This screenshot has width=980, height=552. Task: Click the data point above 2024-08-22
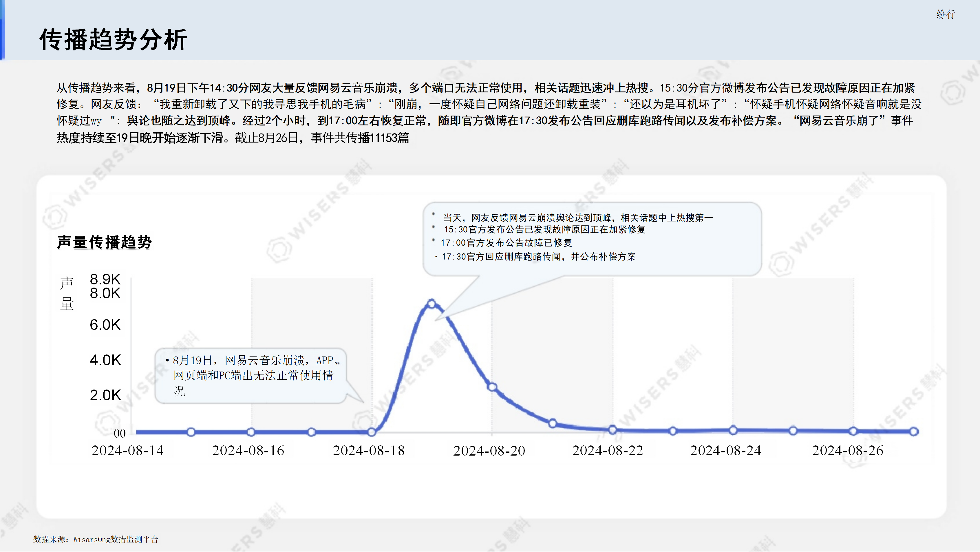point(612,430)
